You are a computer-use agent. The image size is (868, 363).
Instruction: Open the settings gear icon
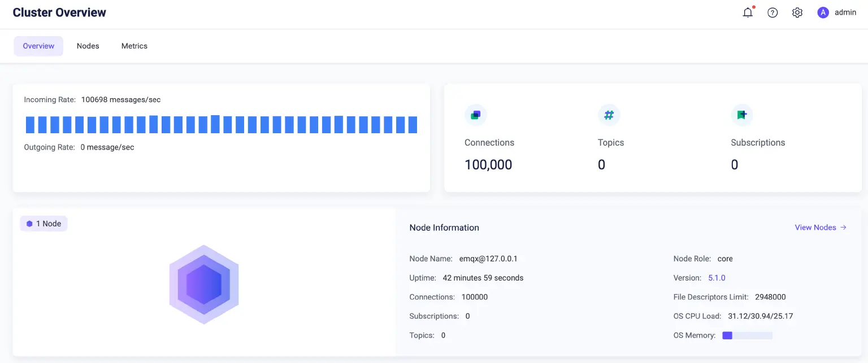797,12
